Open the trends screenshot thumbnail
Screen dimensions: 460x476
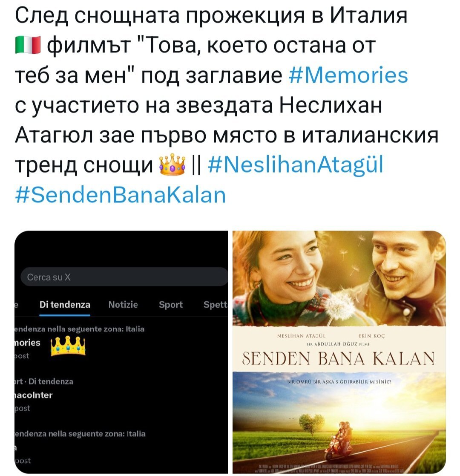[x=121, y=352]
